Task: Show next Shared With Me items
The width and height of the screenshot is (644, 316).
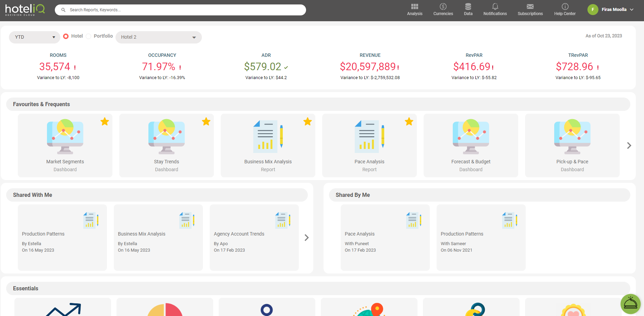Action: pyautogui.click(x=306, y=238)
